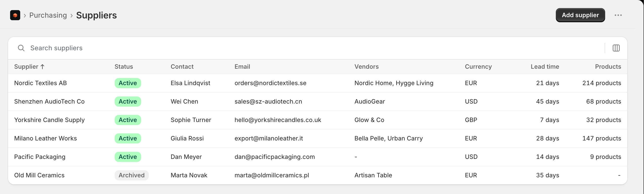644x194 pixels.
Task: Click 28 days lead time
Action: (548, 138)
